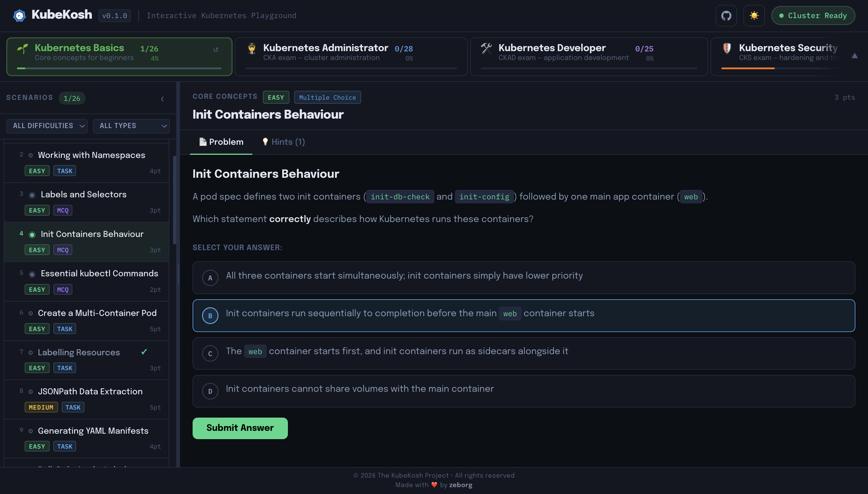The image size is (868, 494).
Task: Choose option about init containers running sequentially
Action: 524,316
